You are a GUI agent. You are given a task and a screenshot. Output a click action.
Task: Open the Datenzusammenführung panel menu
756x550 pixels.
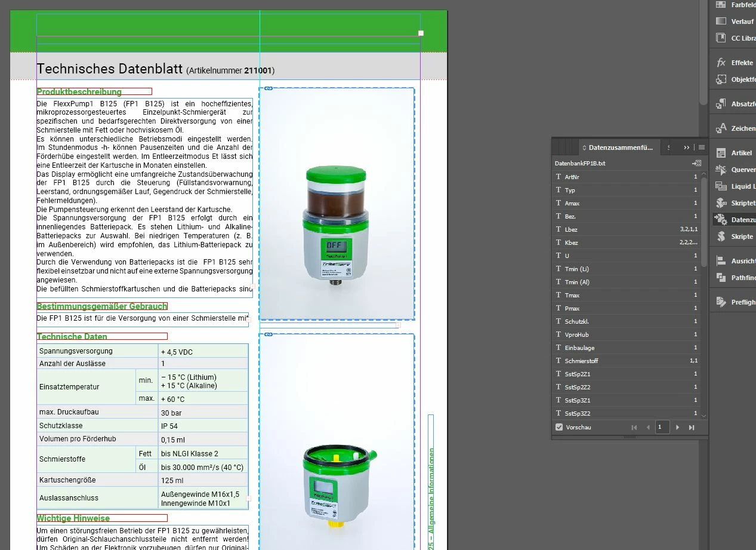tap(702, 148)
